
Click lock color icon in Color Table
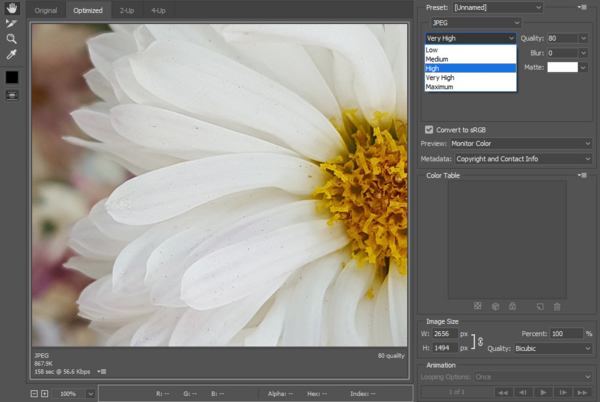[512, 306]
